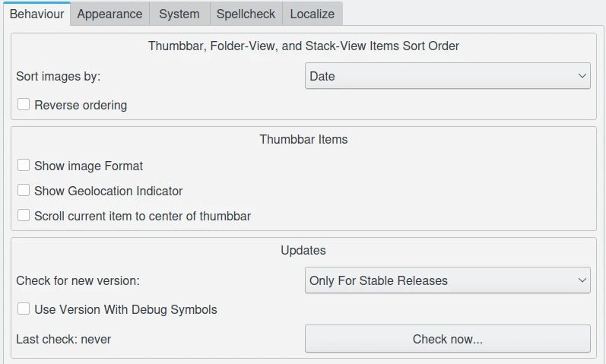The image size is (606, 364).
Task: Switch to the Appearance tab
Action: pos(109,14)
